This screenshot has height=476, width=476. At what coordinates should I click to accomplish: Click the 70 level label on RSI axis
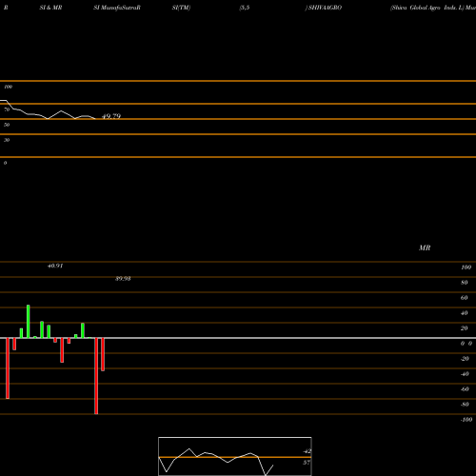[x=7, y=109]
